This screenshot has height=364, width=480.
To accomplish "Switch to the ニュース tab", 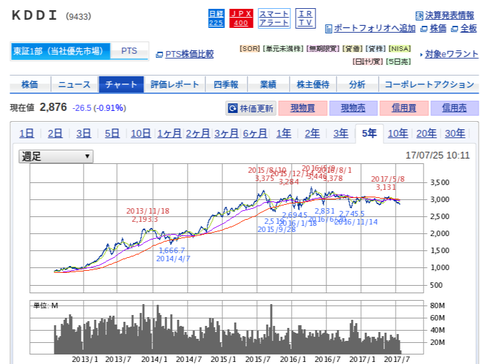I will (75, 84).
